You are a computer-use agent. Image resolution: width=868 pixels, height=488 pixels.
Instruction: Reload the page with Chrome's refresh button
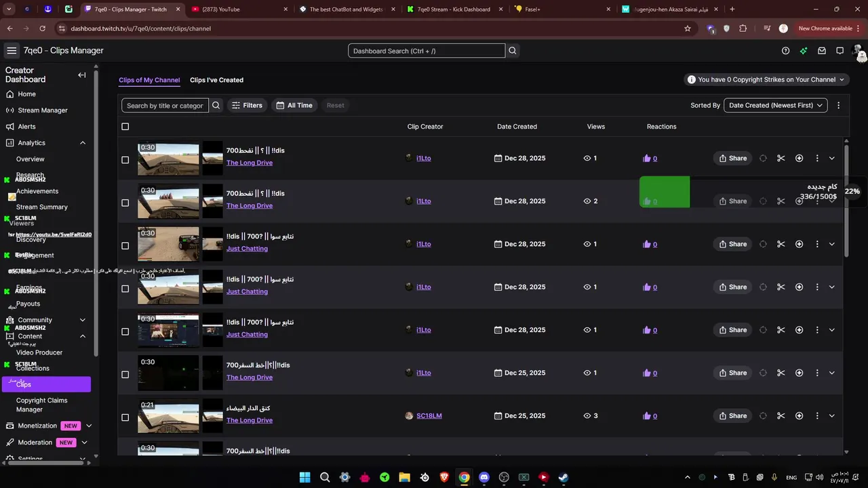click(x=42, y=28)
